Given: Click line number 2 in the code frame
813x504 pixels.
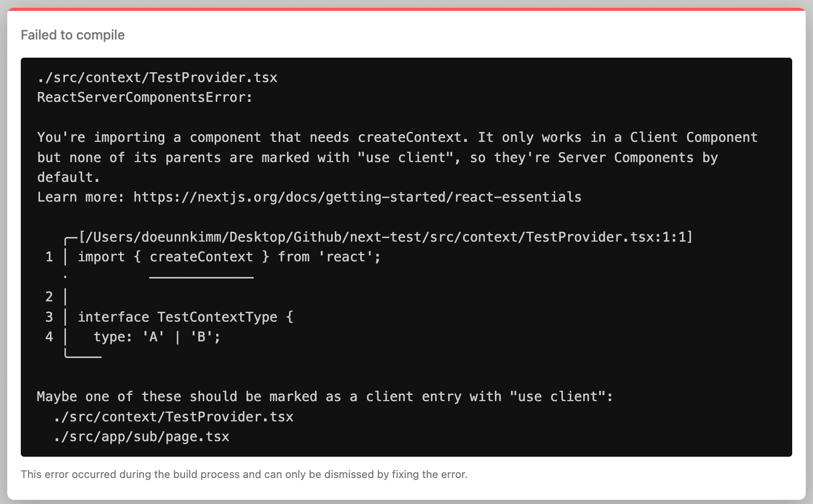Looking at the screenshot, I should (49, 297).
